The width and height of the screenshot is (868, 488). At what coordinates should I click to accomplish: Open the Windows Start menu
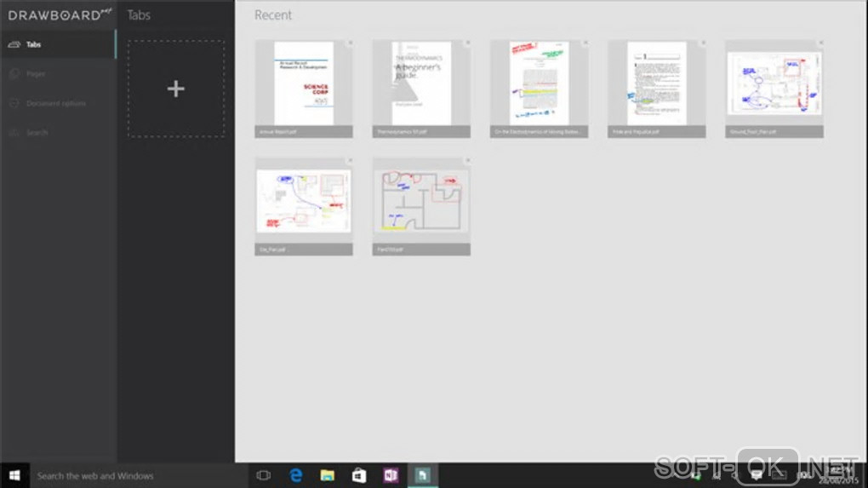pyautogui.click(x=14, y=475)
